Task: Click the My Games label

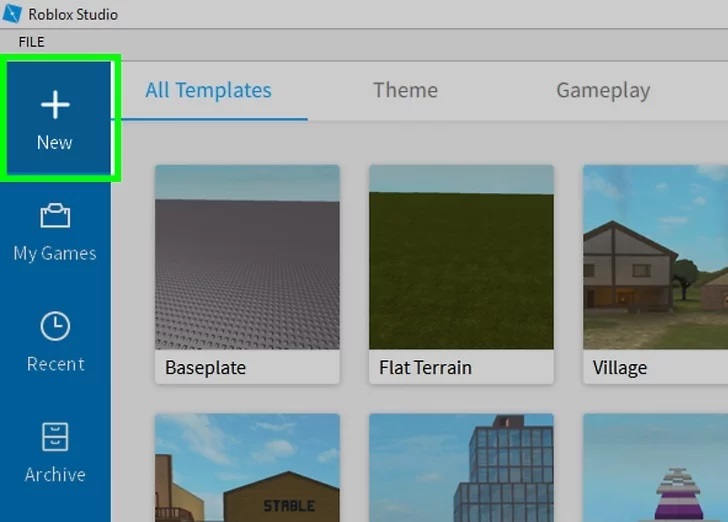Action: 55,254
